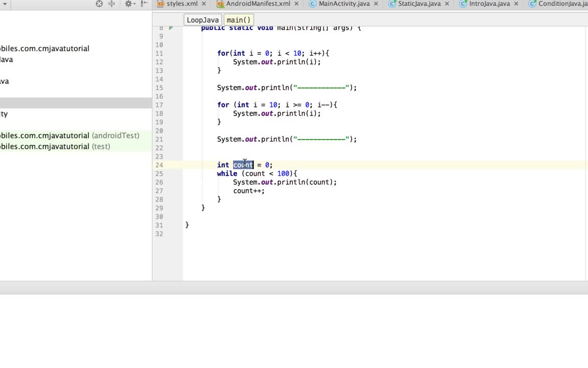This screenshot has width=588, height=368.
Task: Click the MainActivity.java class icon
Action: coord(312,4)
